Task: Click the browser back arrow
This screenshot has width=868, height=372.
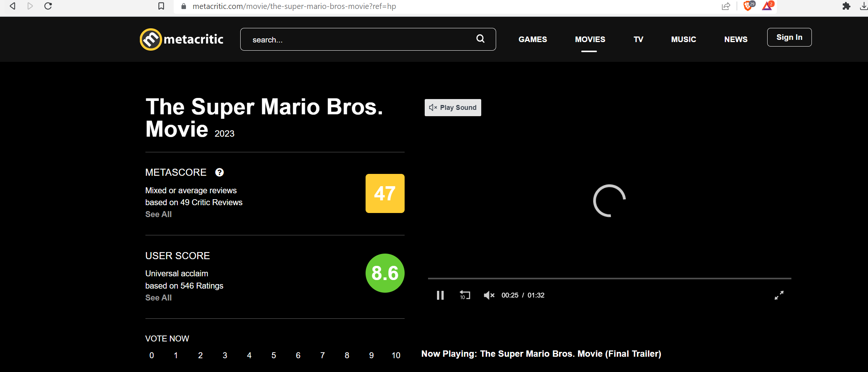Action: point(13,6)
